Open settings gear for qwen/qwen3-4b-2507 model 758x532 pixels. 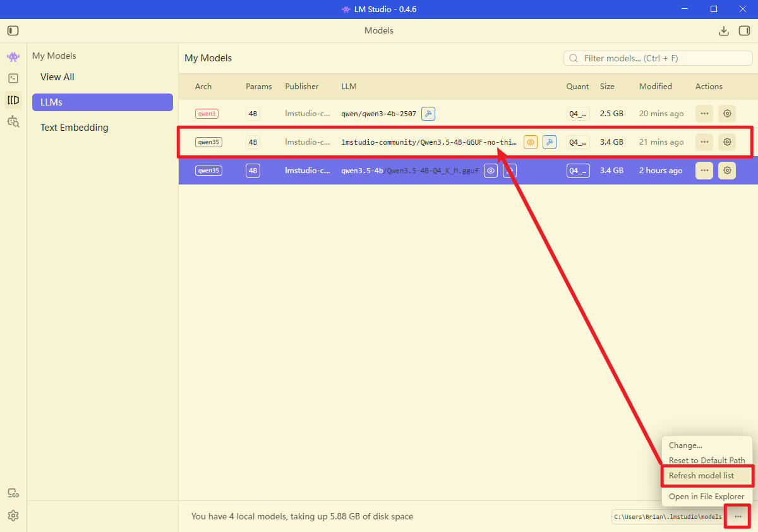click(727, 114)
